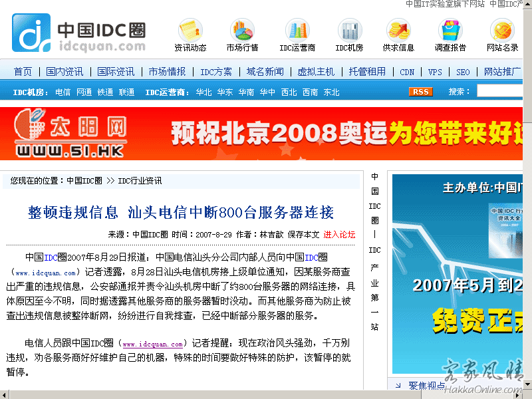Select 网通 under IDC机房
532x399 pixels.
pos(84,92)
